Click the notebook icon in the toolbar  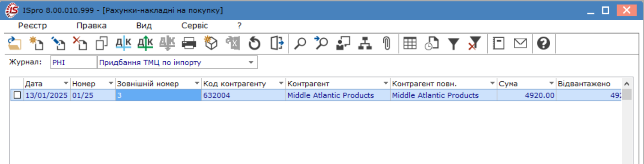pyautogui.click(x=498, y=43)
